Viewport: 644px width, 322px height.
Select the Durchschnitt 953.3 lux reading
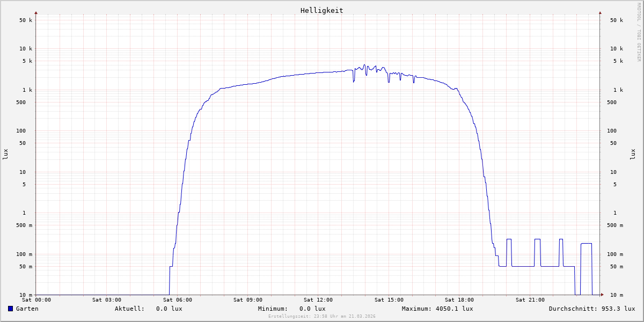(x=616, y=309)
